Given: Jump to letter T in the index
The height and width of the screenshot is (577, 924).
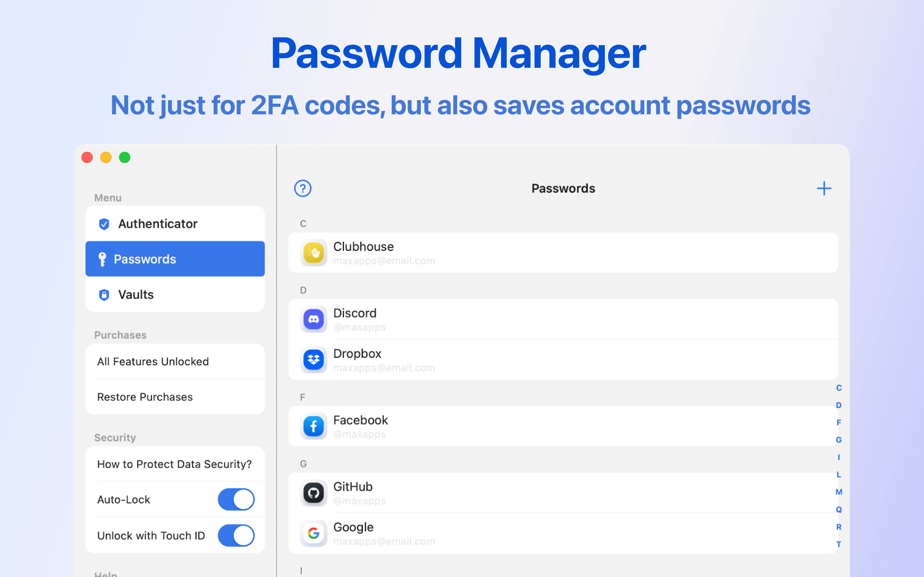Looking at the screenshot, I should click(x=838, y=544).
